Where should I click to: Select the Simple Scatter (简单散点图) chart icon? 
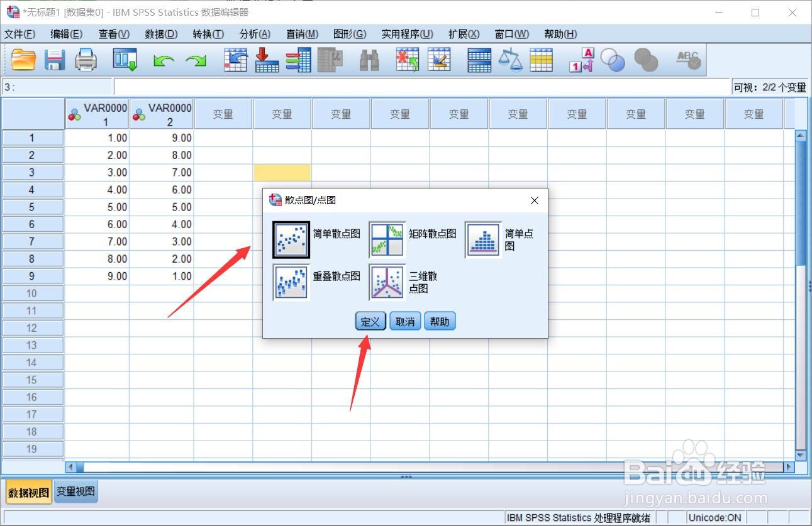click(291, 239)
